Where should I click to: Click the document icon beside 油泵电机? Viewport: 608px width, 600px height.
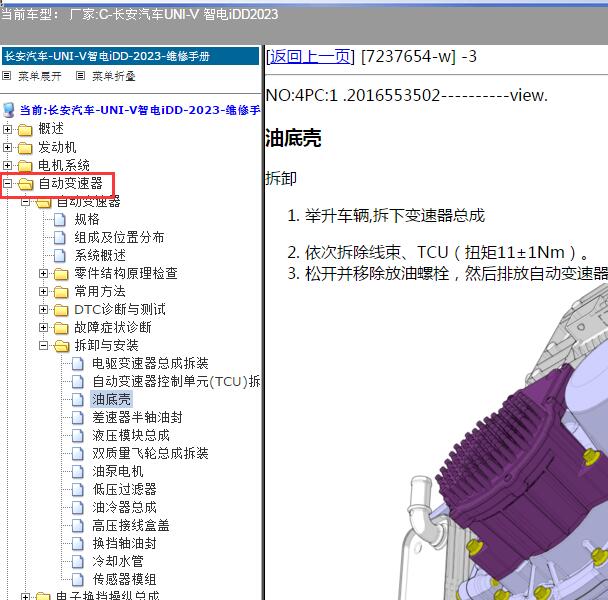pos(78,472)
